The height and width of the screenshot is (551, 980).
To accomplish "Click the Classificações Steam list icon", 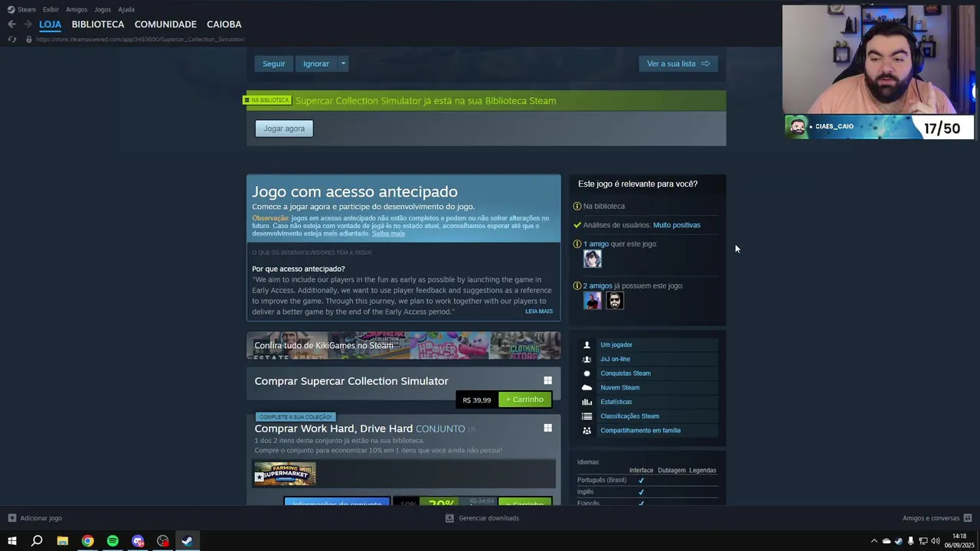I will pyautogui.click(x=586, y=416).
